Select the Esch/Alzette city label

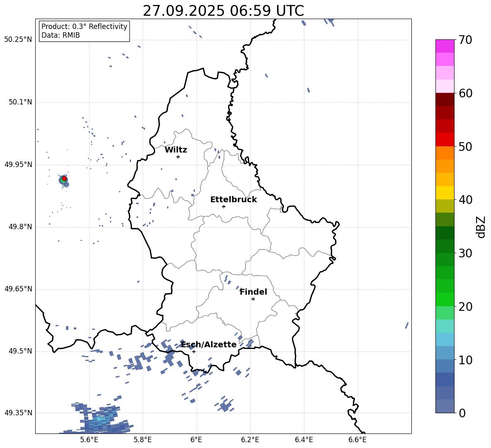pos(209,344)
